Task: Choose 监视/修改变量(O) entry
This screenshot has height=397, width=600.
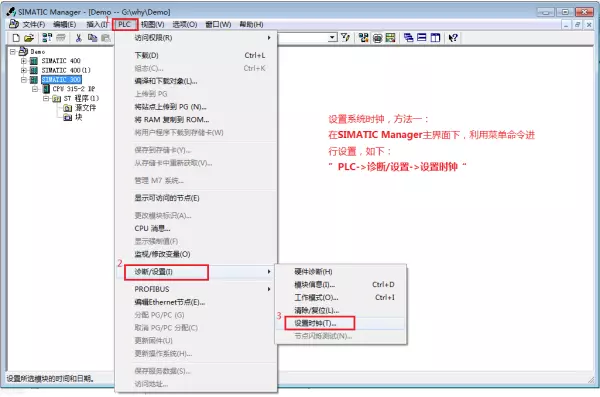Action: click(196, 254)
